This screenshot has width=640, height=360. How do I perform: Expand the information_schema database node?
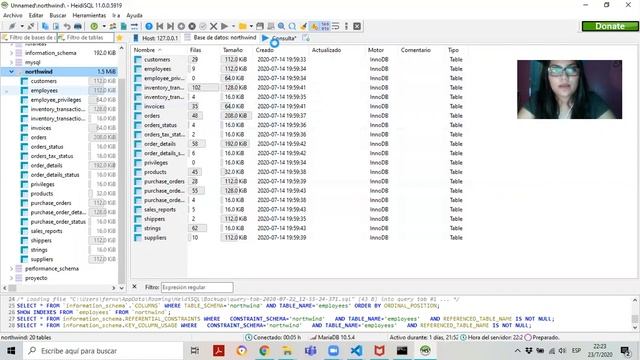[11, 53]
